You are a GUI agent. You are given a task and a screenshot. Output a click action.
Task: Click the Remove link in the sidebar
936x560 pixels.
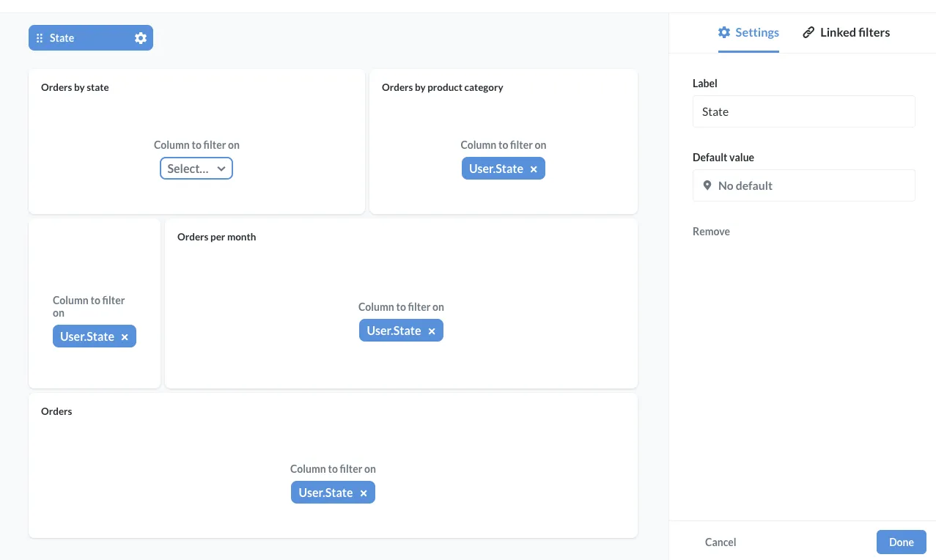711,231
